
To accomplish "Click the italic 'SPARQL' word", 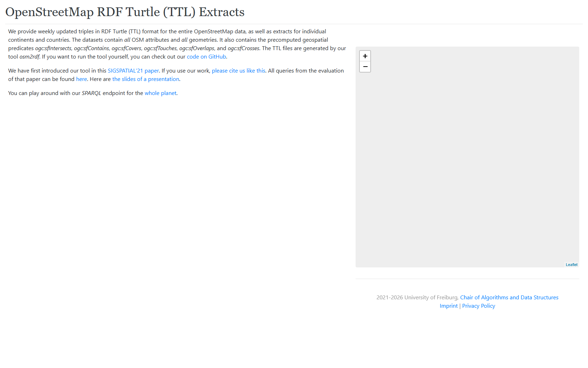I will 91,93.
